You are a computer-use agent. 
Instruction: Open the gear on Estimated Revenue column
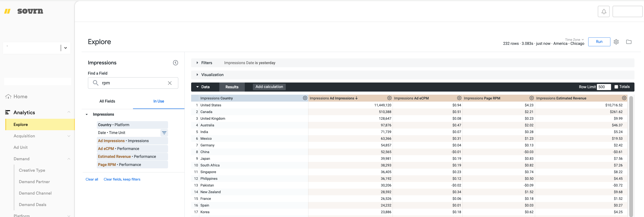pos(624,98)
